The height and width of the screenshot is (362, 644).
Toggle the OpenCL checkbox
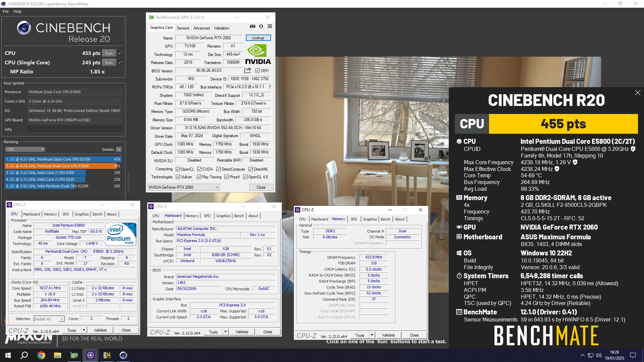point(178,169)
